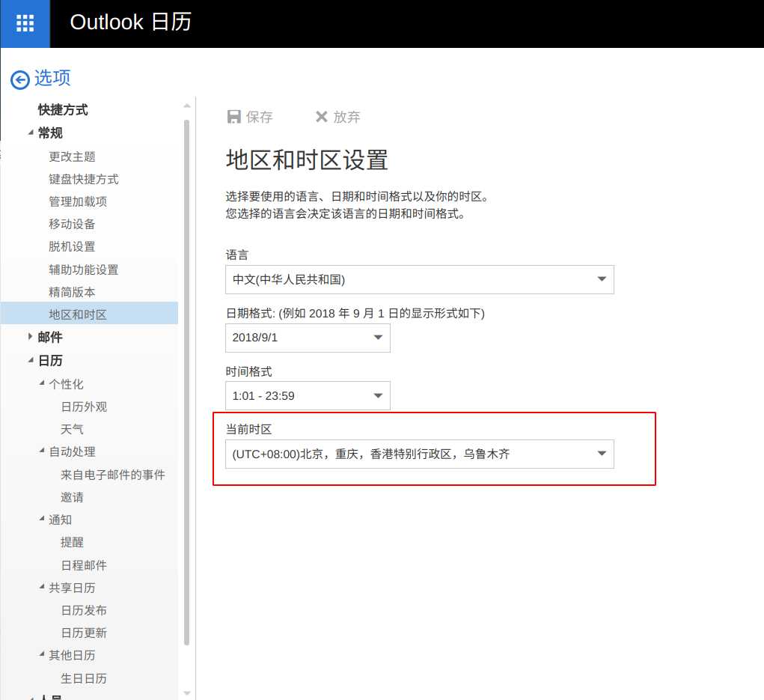Open 提醒 settings
The image size is (764, 700).
(x=72, y=542)
